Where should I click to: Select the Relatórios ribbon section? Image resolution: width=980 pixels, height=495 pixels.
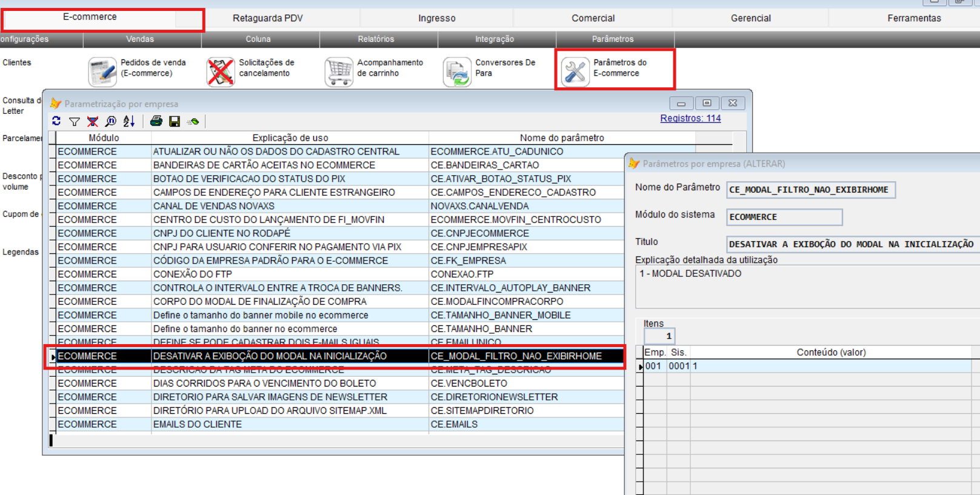tap(376, 39)
